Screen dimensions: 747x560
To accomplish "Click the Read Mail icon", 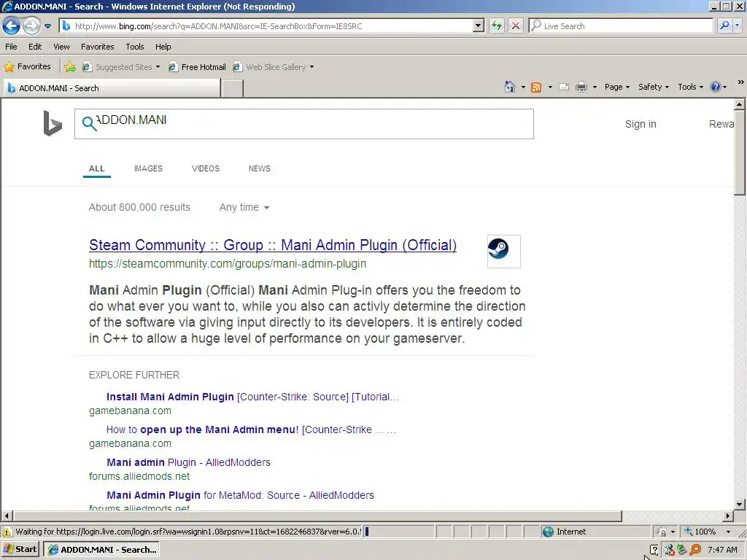I will [564, 87].
